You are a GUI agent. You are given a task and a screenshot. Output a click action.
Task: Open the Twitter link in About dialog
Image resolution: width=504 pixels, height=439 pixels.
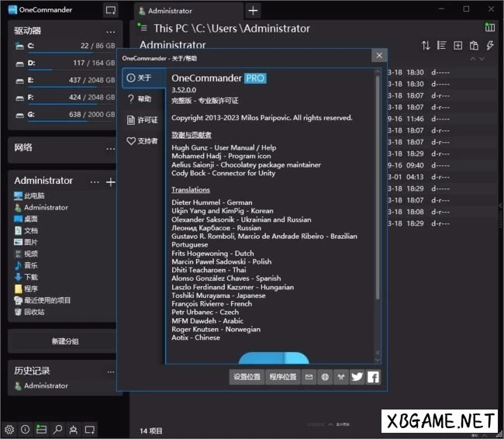tap(357, 377)
